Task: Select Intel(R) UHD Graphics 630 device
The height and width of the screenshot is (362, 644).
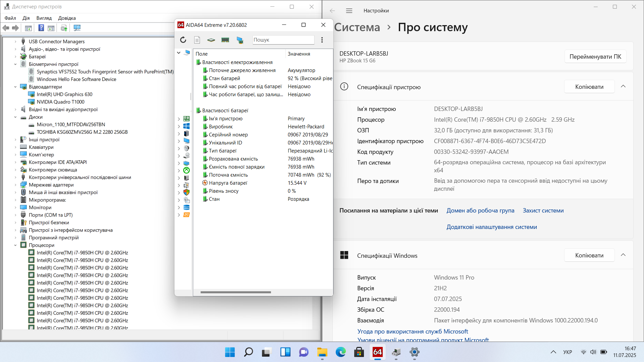Action: click(x=64, y=95)
